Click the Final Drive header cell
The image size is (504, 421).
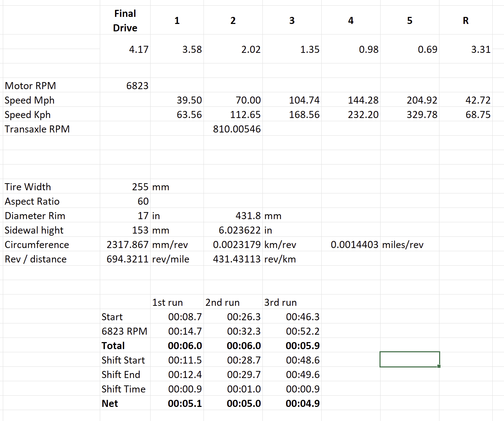coord(125,20)
